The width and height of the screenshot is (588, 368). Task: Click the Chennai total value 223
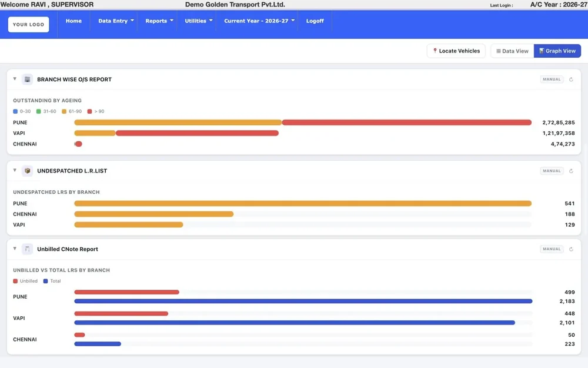coord(570,344)
